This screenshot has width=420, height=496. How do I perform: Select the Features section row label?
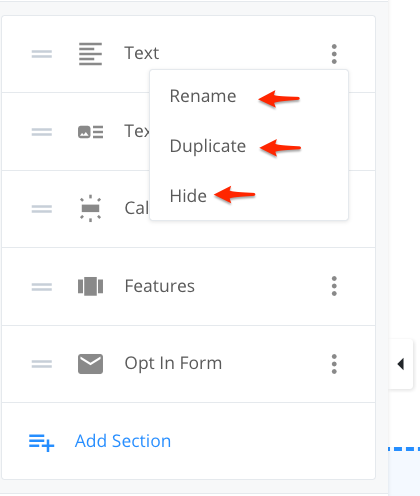pyautogui.click(x=160, y=286)
